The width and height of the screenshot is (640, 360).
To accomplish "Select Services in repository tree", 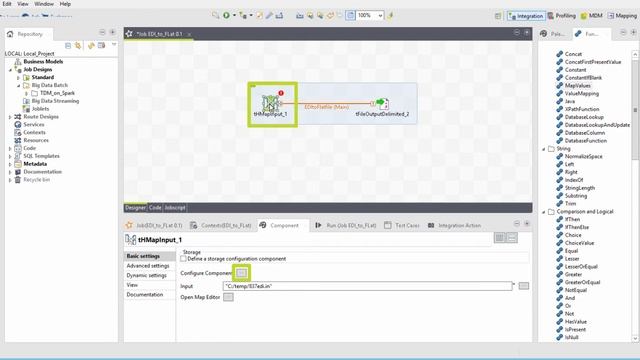I will pos(33,124).
